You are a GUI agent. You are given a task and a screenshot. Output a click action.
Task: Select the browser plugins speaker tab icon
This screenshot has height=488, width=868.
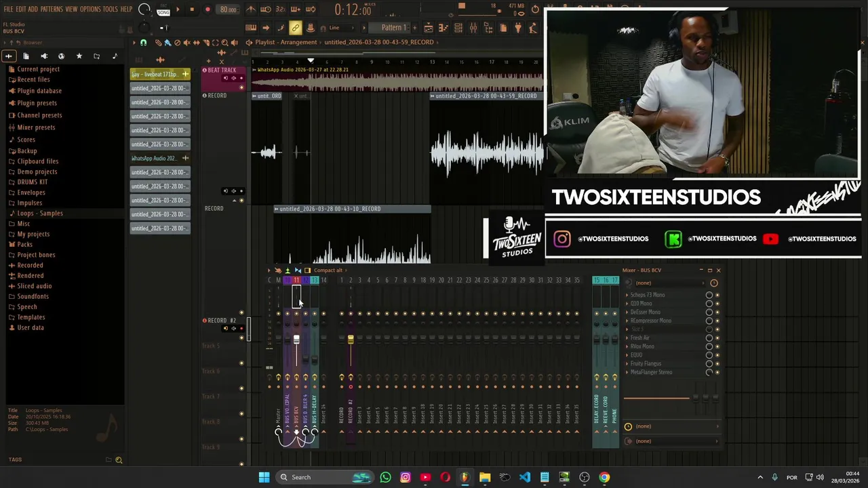(x=43, y=56)
